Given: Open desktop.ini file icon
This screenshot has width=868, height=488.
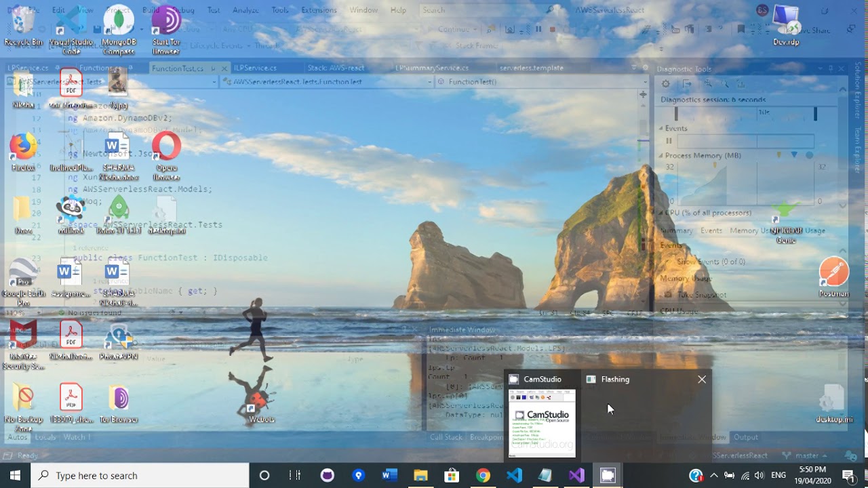Looking at the screenshot, I should pos(833,404).
